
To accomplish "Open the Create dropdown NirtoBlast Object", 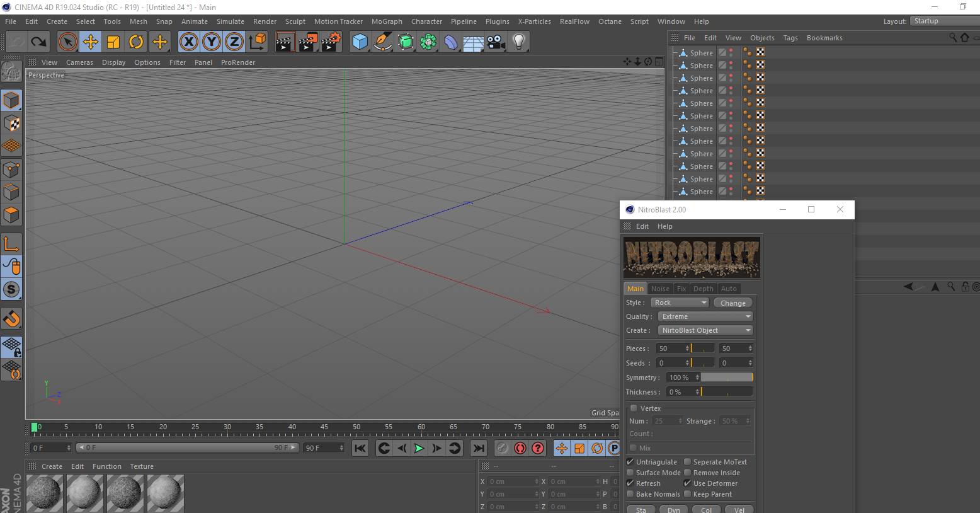I will 705,330.
